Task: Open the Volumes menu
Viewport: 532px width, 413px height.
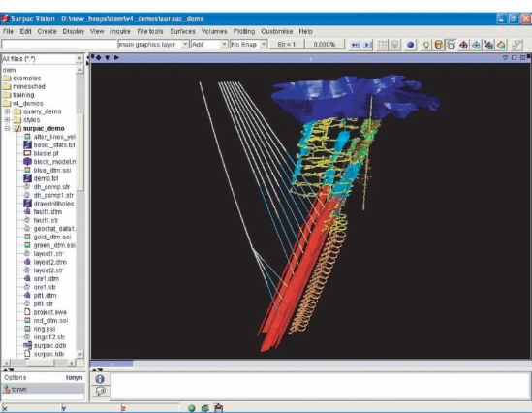Action: (214, 31)
